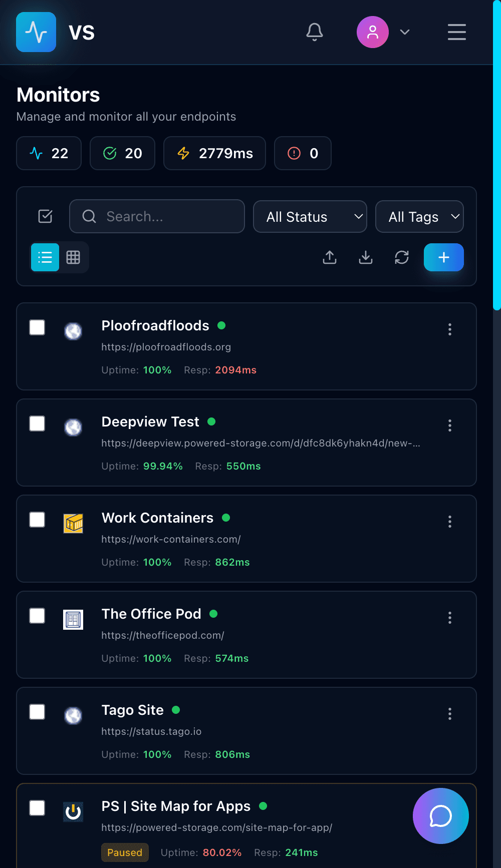
Task: Click the Paused status tag
Action: [125, 852]
